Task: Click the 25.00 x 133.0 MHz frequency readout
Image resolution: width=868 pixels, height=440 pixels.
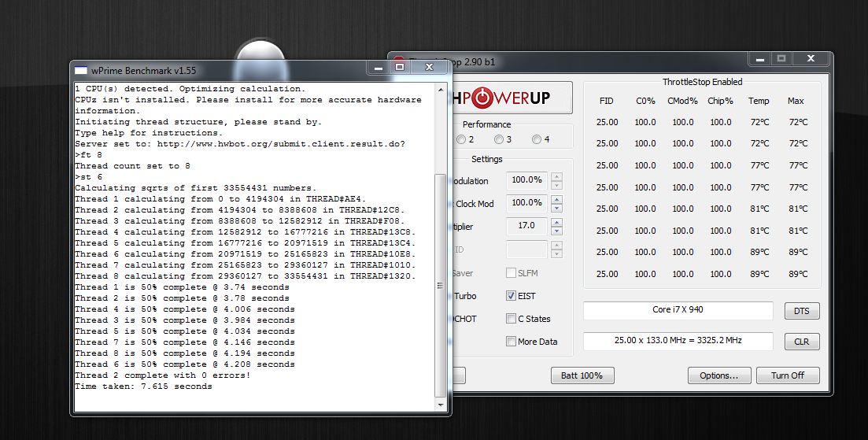Action: [678, 340]
